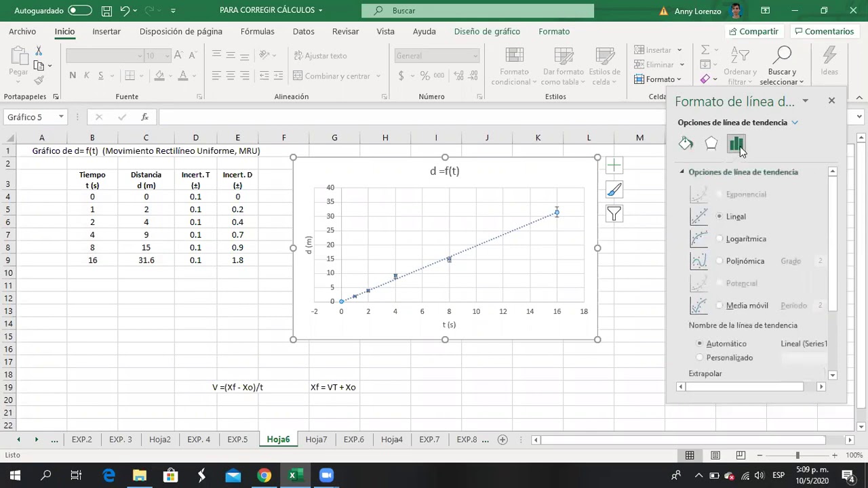The height and width of the screenshot is (488, 868).
Task: Switch to Insertar ribbon tab
Action: tap(106, 31)
